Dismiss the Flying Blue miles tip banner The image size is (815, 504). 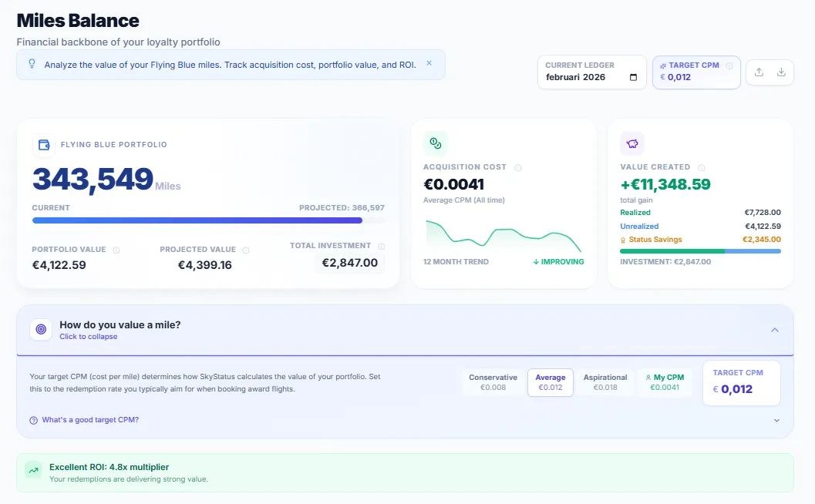[x=429, y=65]
